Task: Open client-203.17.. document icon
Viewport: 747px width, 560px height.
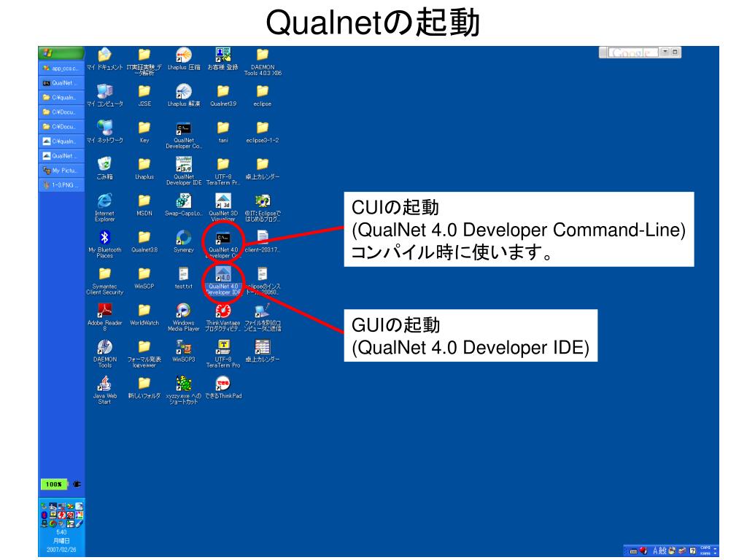Action: pyautogui.click(x=263, y=241)
